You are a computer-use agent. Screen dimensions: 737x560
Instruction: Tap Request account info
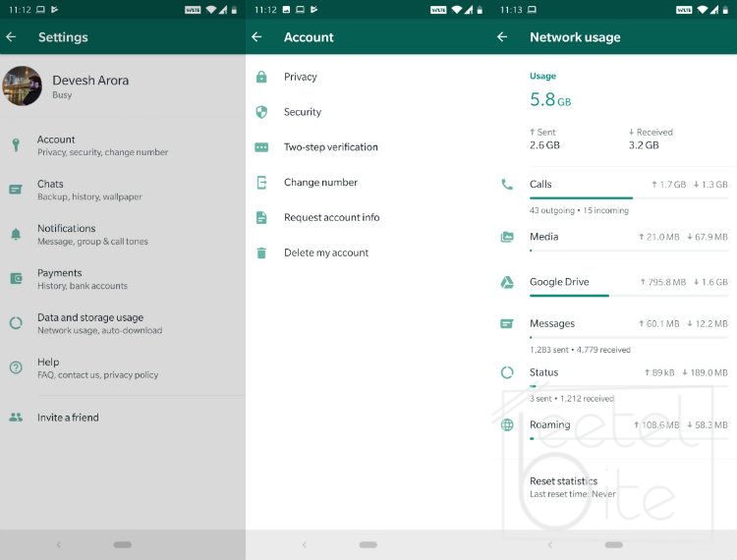(331, 218)
